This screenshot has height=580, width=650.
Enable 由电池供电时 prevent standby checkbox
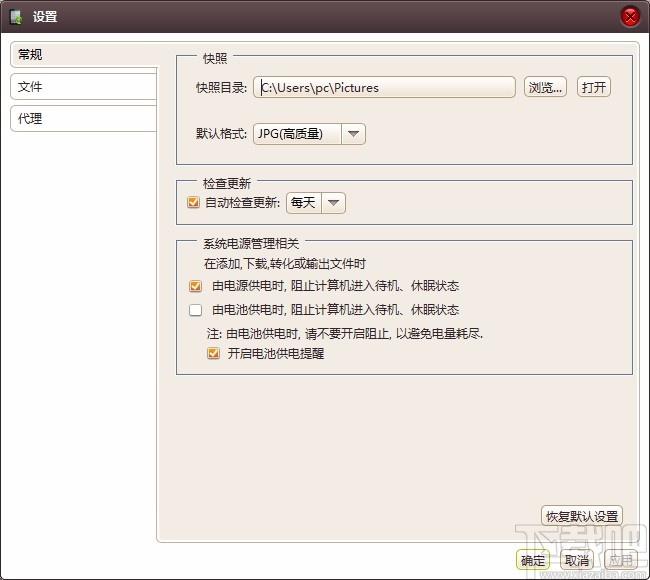[x=195, y=310]
